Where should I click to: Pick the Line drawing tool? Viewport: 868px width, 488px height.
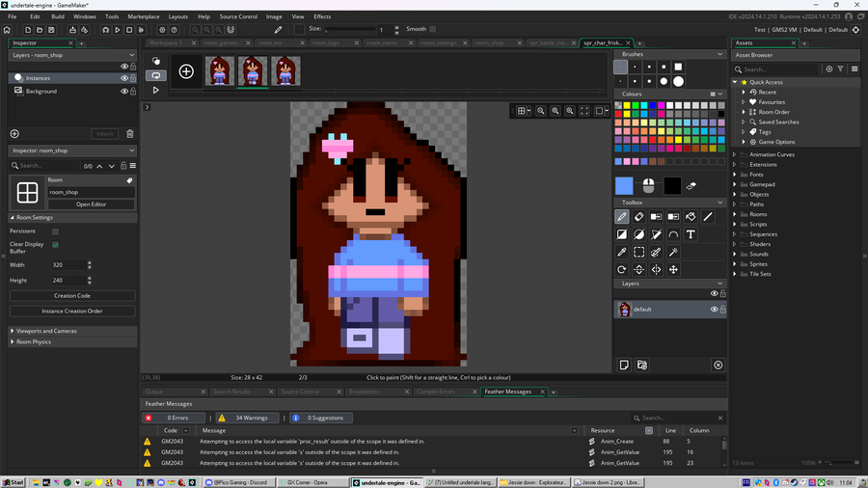pos(707,217)
